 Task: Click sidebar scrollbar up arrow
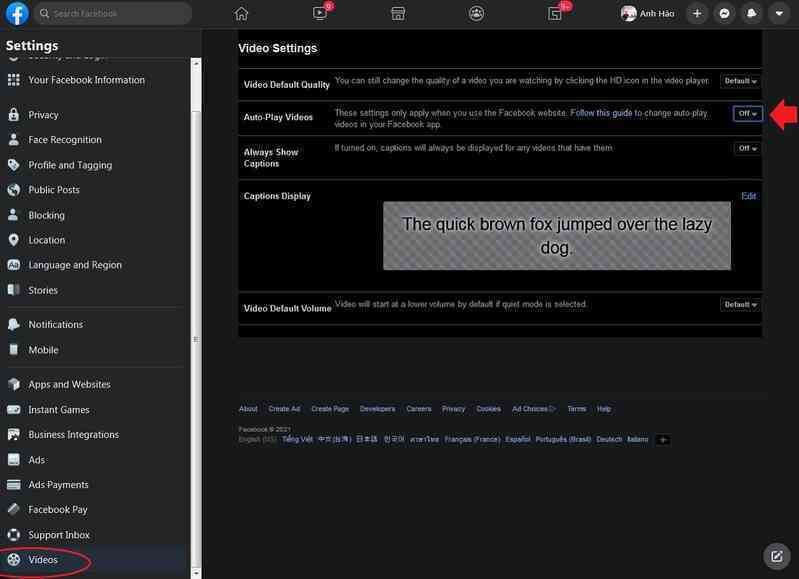[196, 64]
